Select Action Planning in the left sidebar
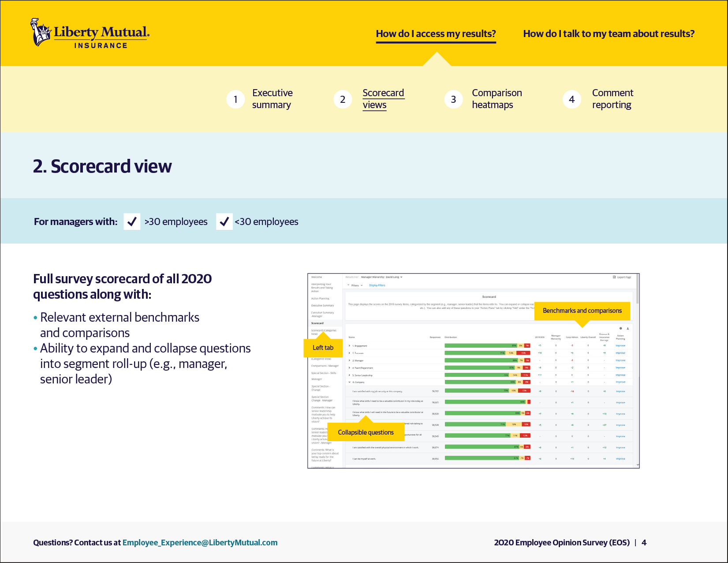Viewport: 728px width, 563px height. [320, 299]
